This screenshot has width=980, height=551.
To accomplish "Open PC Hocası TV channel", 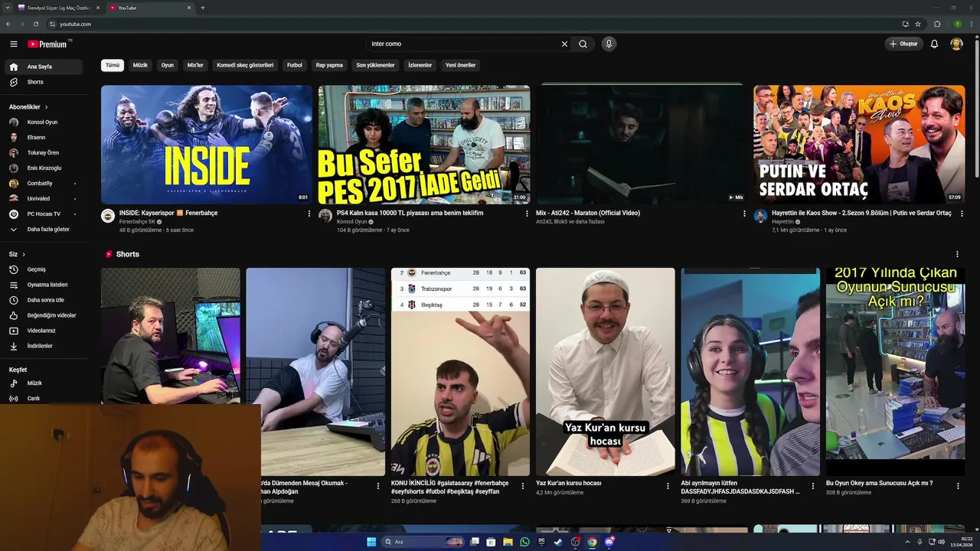I will (x=43, y=214).
